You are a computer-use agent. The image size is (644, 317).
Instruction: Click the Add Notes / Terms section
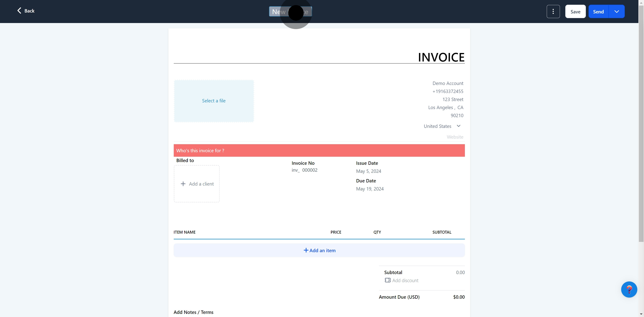[193, 312]
